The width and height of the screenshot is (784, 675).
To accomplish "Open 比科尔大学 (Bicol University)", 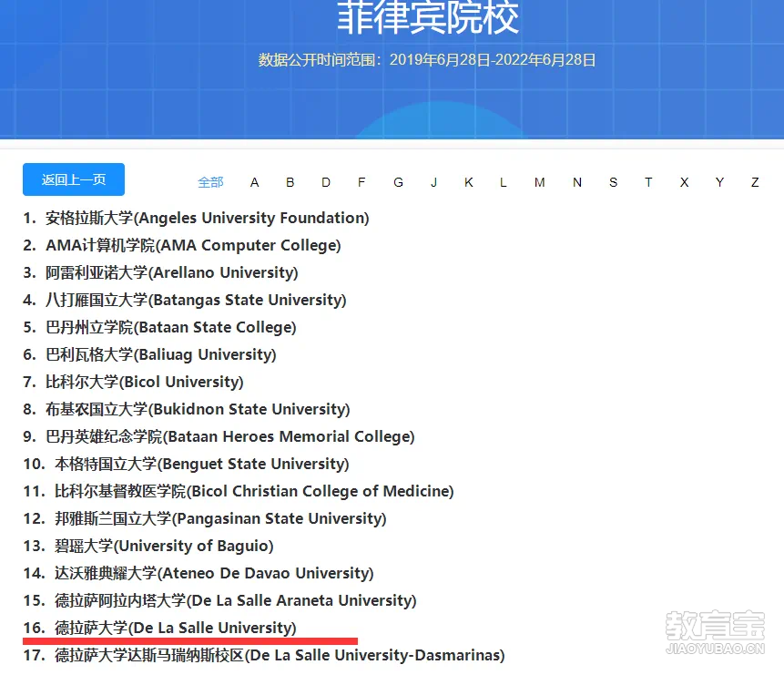I will pos(133,383).
